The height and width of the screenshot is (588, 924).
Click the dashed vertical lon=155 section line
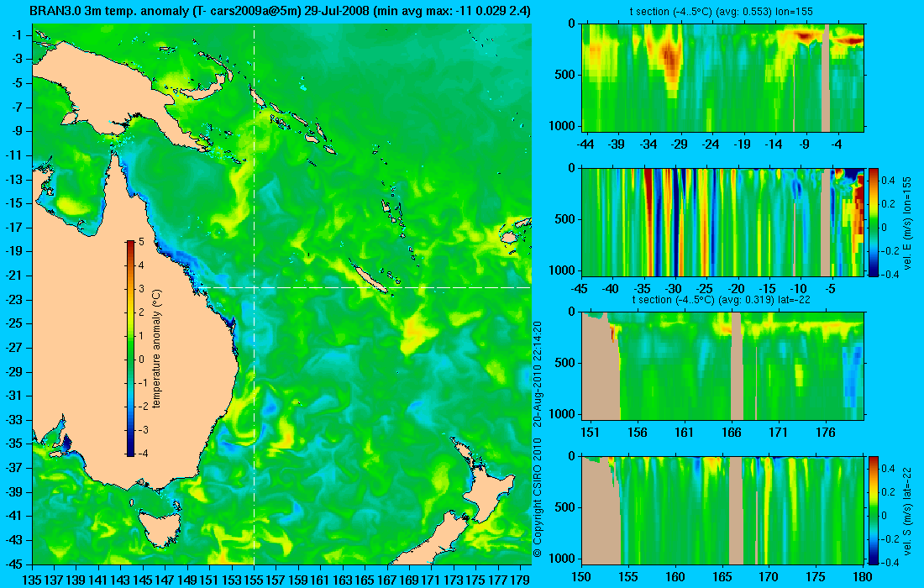click(x=254, y=295)
